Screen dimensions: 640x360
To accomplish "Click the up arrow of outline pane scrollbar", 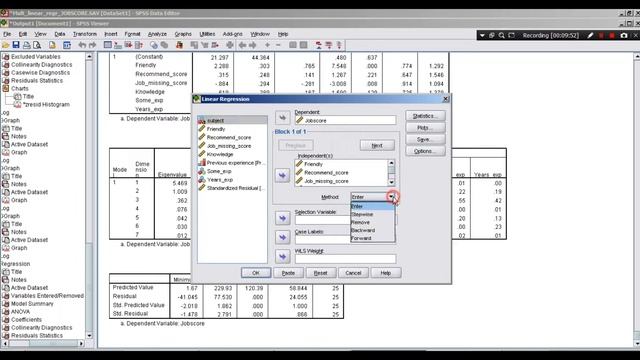I will pyautogui.click(x=89, y=57).
